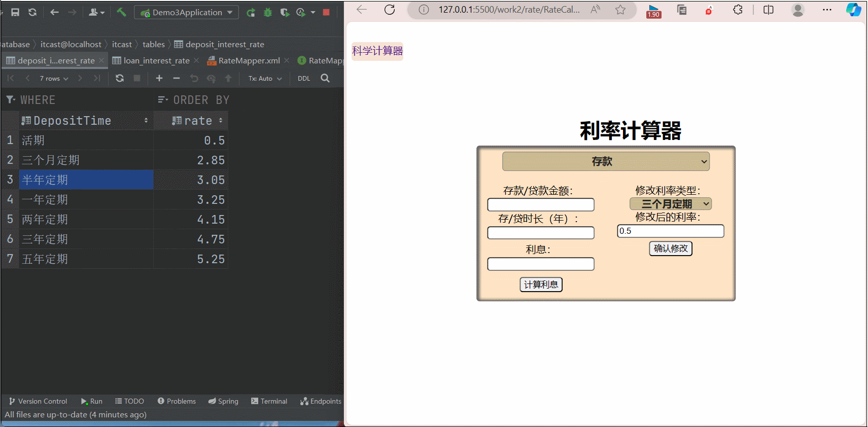Expand the 存款 type dropdown

tap(606, 161)
